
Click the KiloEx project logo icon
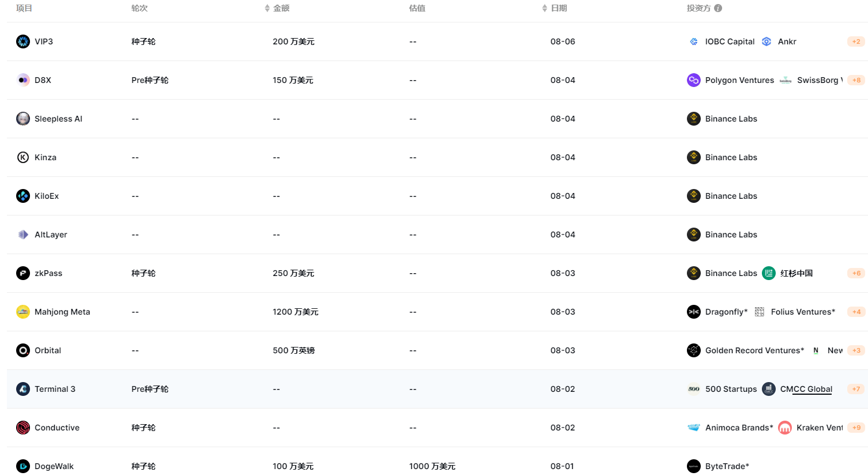tap(23, 196)
